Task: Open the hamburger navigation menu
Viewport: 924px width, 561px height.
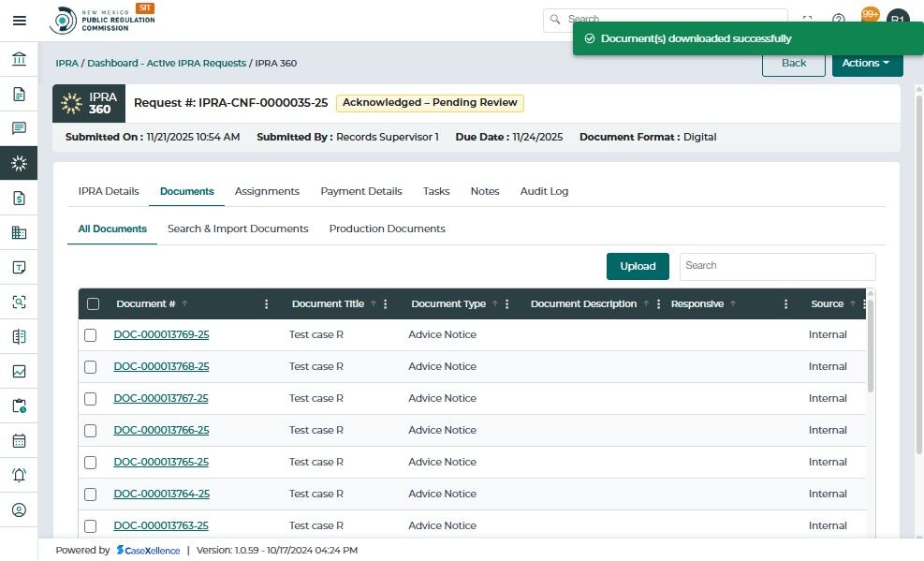Action: (x=19, y=21)
